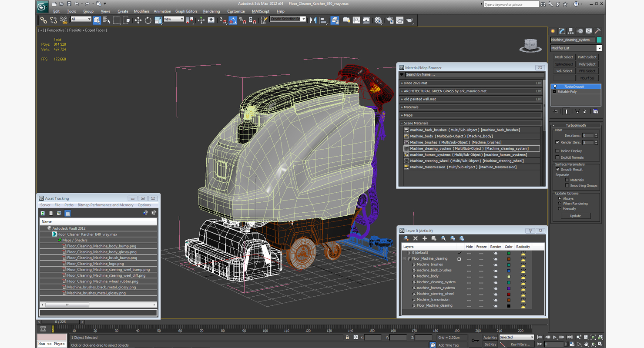
Task: Switch to the Hierarchy command panel
Action: click(x=571, y=31)
